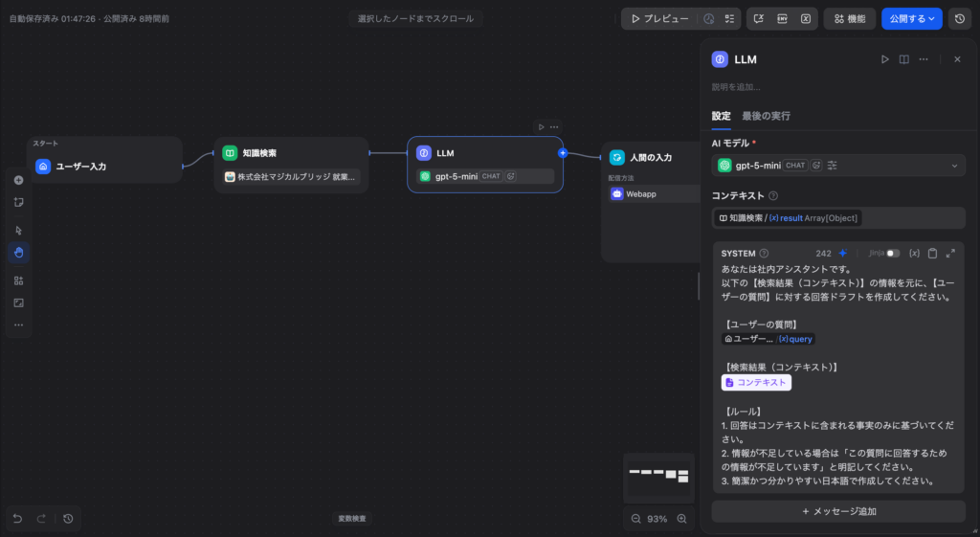This screenshot has width=980, height=537.
Task: Click the 変数検査 button at bottom
Action: (x=352, y=518)
